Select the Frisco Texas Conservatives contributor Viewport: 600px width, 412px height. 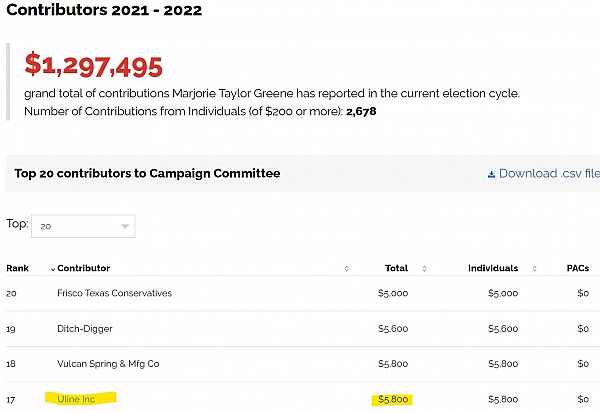point(114,293)
